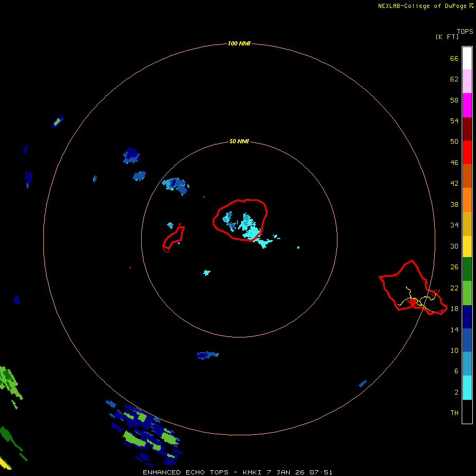Viewport: 476px width, 476px height.
Task: Click the legend value "34"
Action: (454, 225)
